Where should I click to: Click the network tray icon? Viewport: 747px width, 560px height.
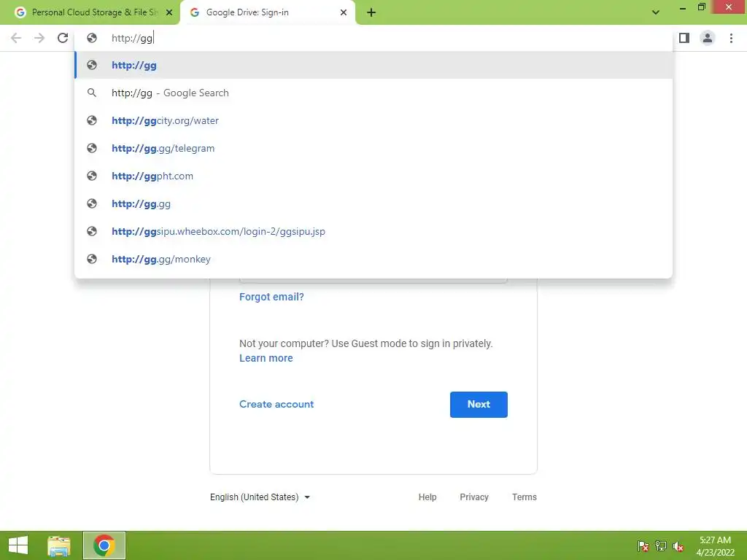tap(661, 545)
